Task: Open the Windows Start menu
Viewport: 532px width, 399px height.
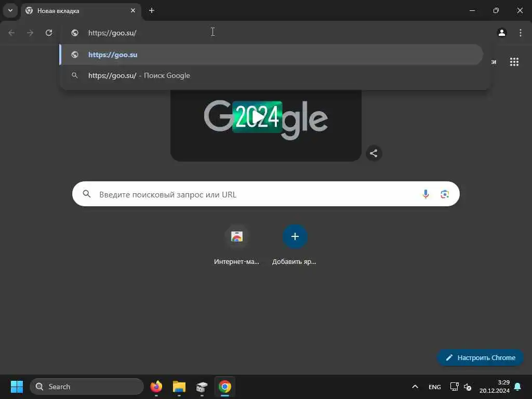Action: (x=17, y=387)
